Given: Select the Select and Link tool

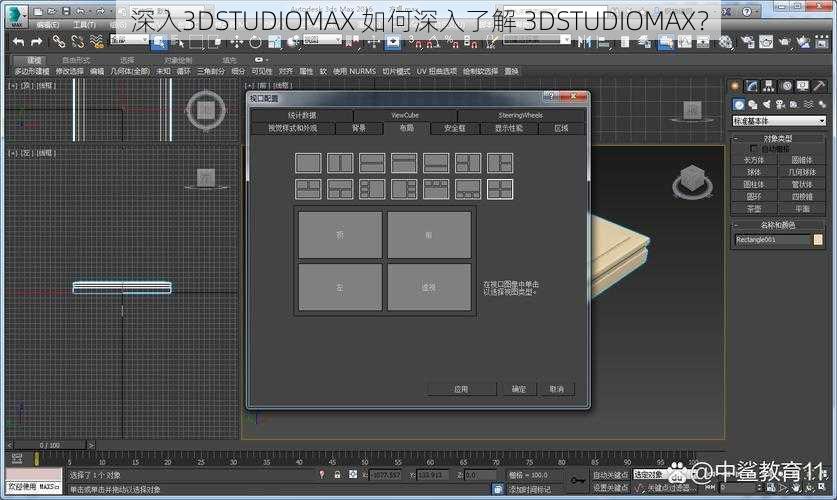Looking at the screenshot, I should coord(59,42).
